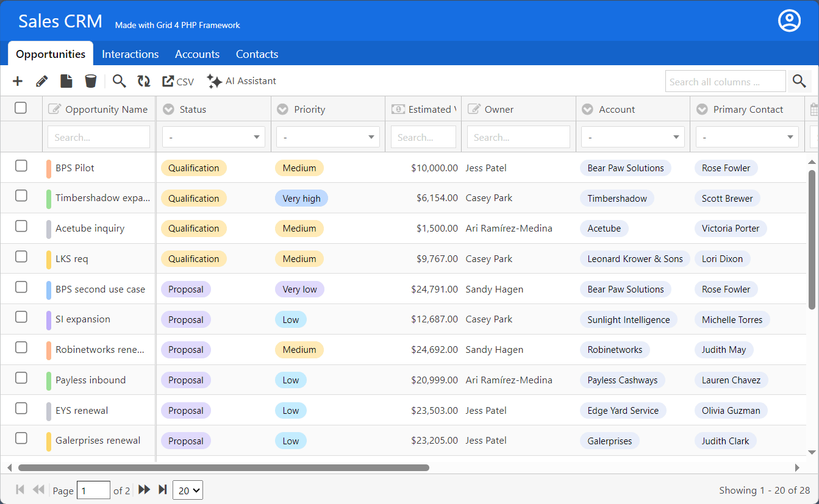The width and height of the screenshot is (819, 504).
Task: Expand the Priority filter dropdown
Action: coord(327,137)
